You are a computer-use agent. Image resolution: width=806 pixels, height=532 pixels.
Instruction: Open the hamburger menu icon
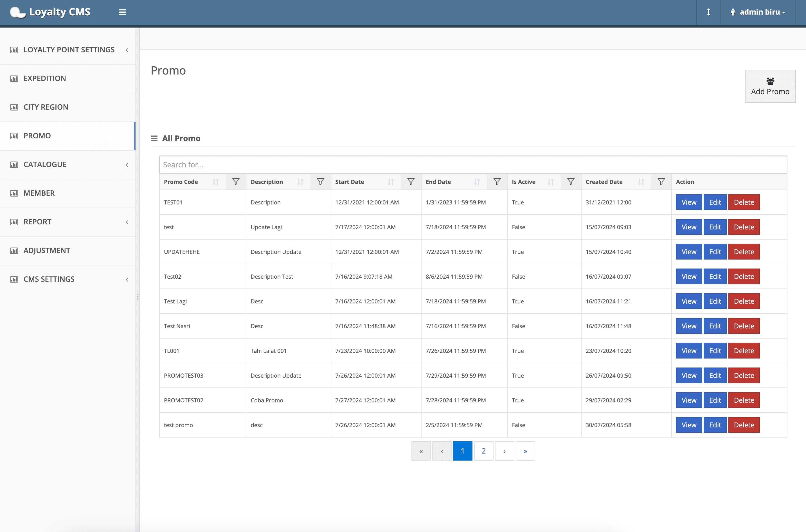click(x=122, y=12)
